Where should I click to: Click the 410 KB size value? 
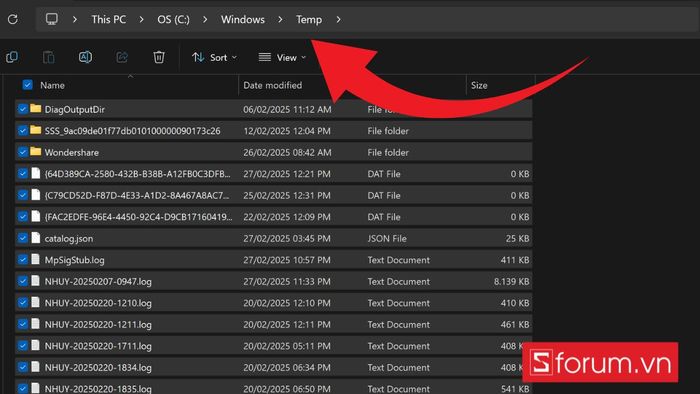515,303
